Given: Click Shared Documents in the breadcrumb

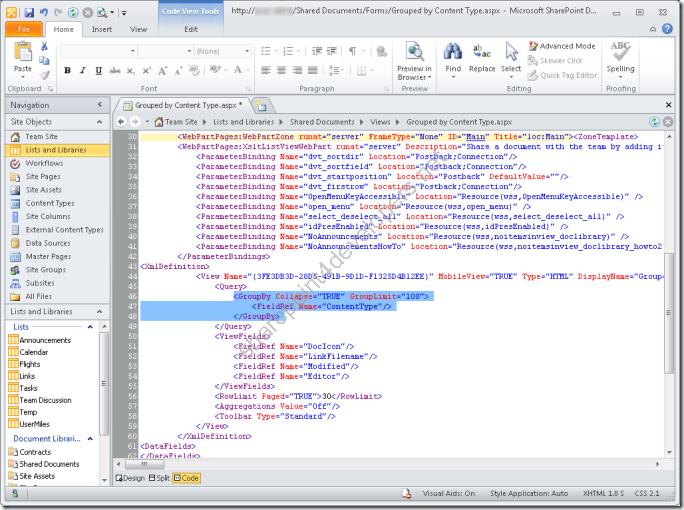Looking at the screenshot, I should click(x=322, y=122).
